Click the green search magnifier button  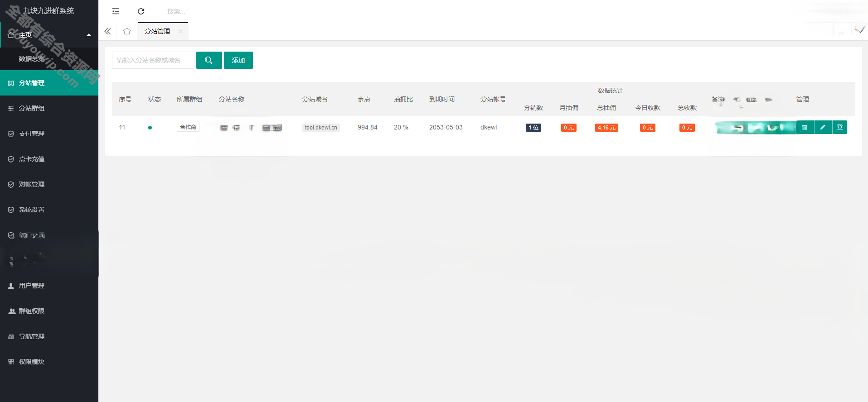click(x=209, y=60)
